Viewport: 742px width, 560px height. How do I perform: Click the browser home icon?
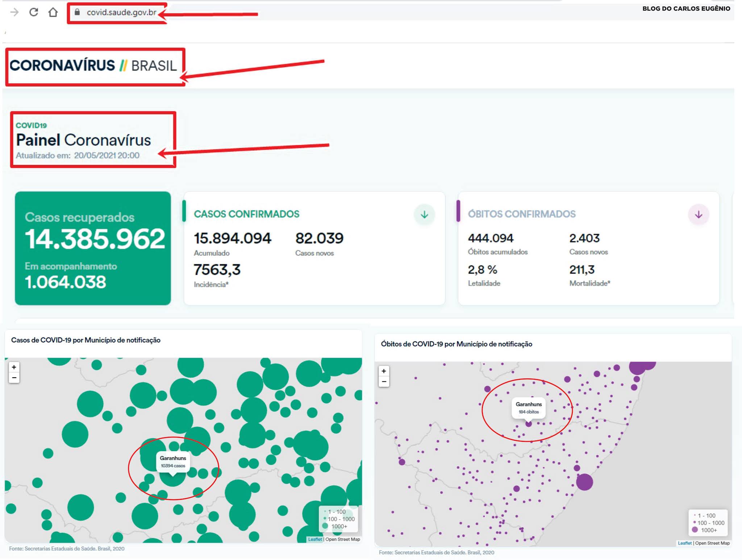[x=53, y=12]
